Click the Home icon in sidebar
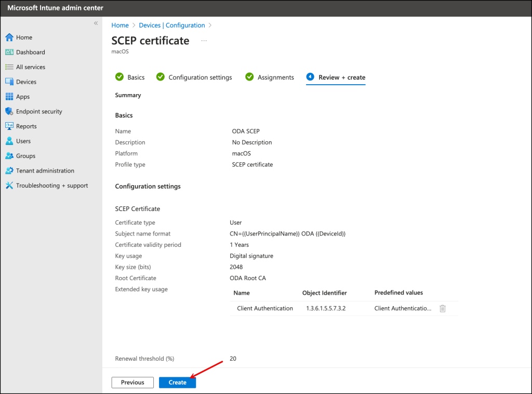 (x=9, y=37)
